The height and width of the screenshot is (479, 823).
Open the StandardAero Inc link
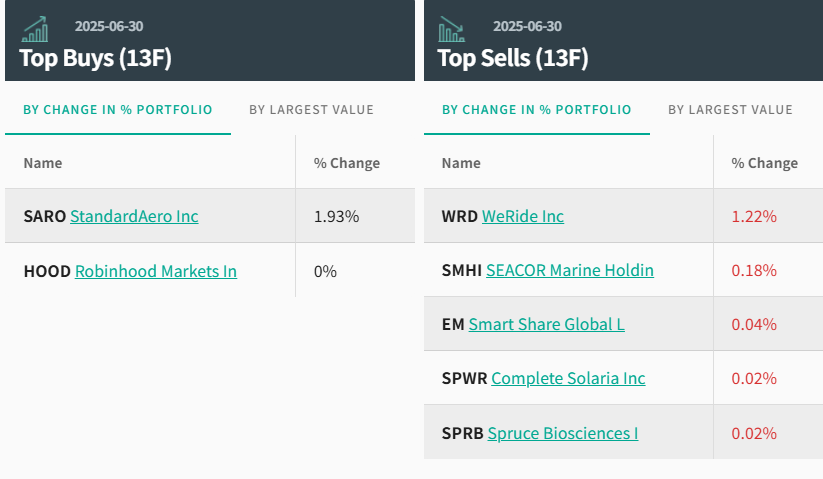pyautogui.click(x=134, y=216)
